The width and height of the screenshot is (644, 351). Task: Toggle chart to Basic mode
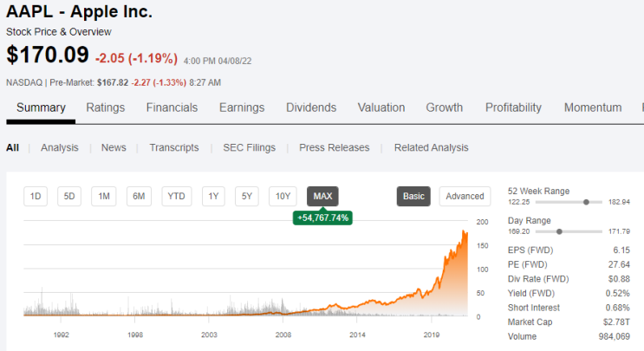413,196
